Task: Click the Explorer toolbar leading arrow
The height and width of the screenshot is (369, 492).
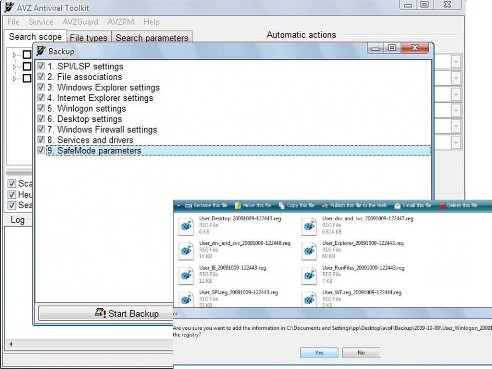Action: [x=179, y=205]
